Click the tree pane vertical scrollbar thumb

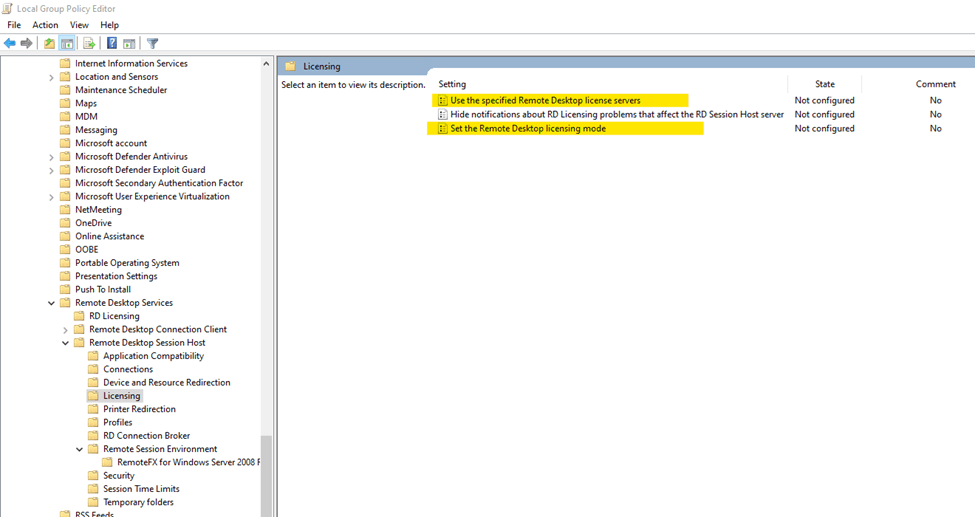[266, 476]
